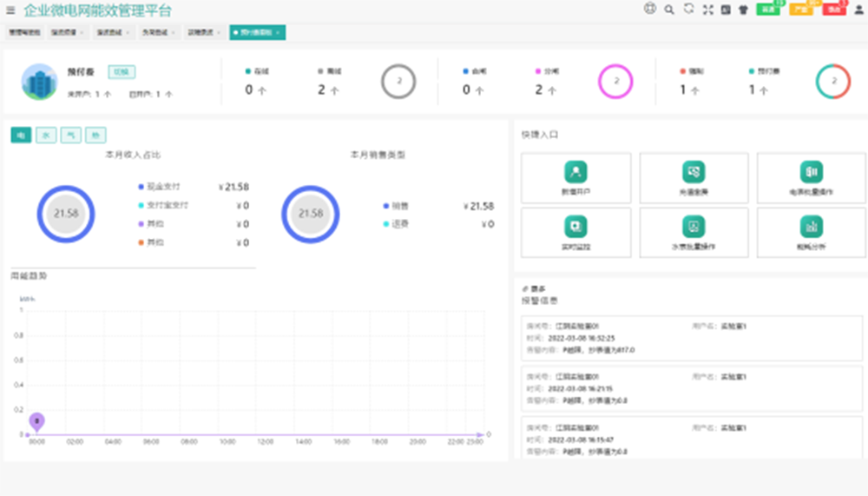Click the refresh icon in header

(688, 10)
